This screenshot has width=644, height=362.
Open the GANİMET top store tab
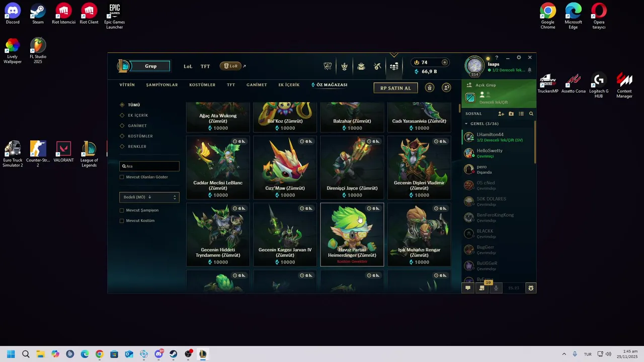pos(257,85)
